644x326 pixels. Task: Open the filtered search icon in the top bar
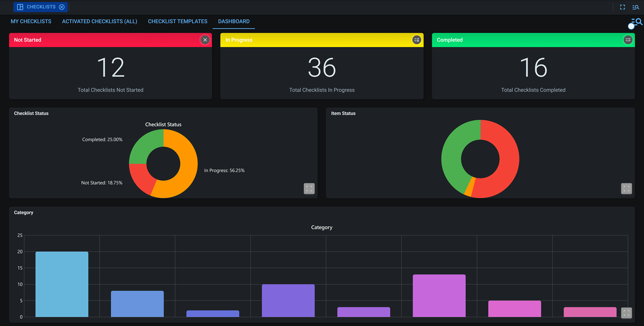tap(636, 7)
